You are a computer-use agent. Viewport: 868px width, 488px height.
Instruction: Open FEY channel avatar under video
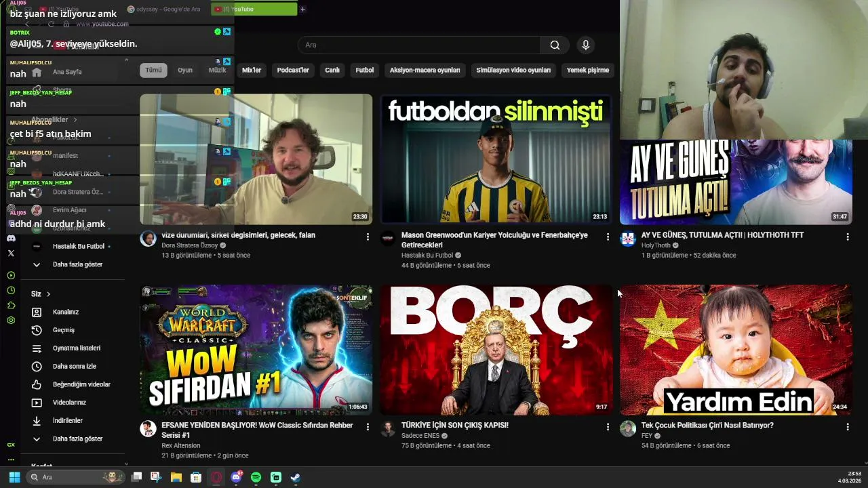pos(628,428)
